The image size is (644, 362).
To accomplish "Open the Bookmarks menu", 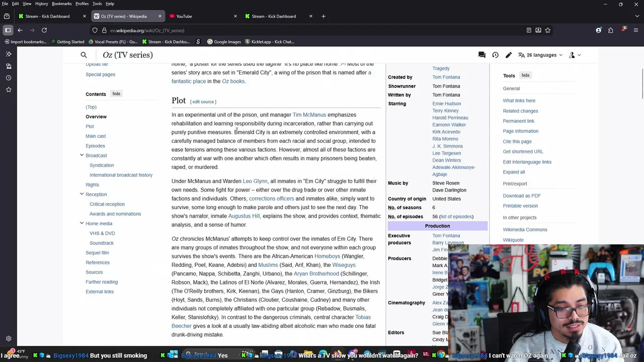I will (61, 4).
